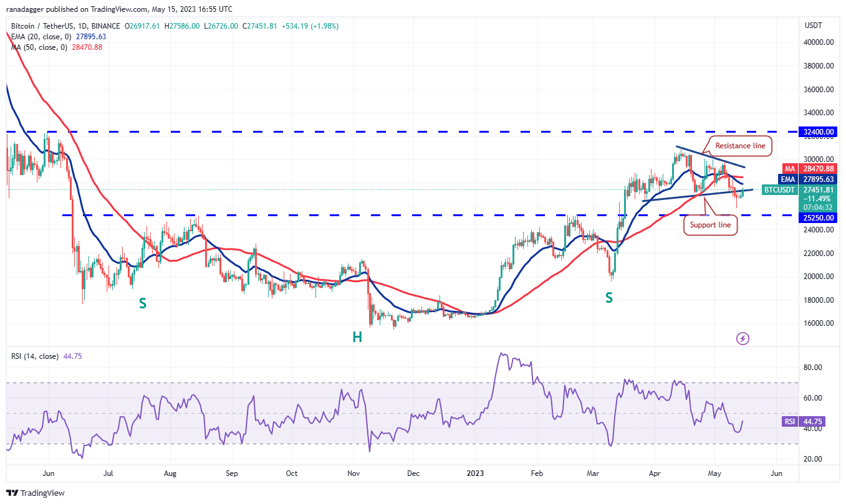Click the 'Support line' callout label
This screenshot has height=504, width=846.
click(711, 225)
